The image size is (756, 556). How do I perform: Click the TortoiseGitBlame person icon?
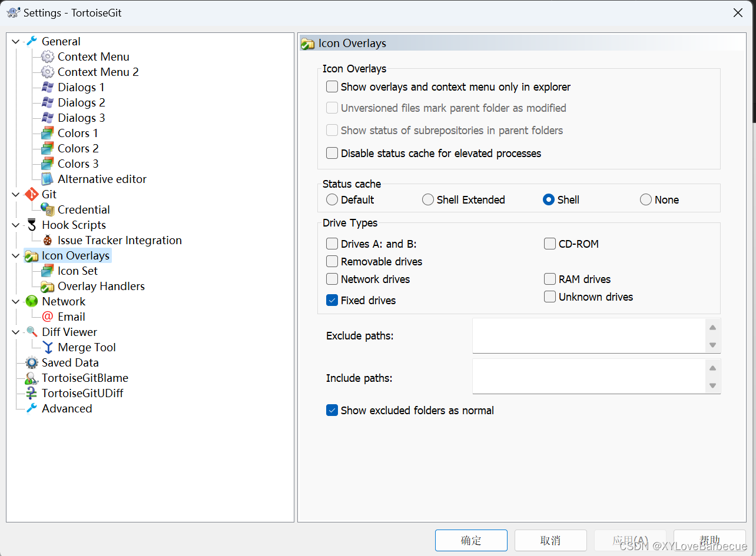pyautogui.click(x=32, y=378)
